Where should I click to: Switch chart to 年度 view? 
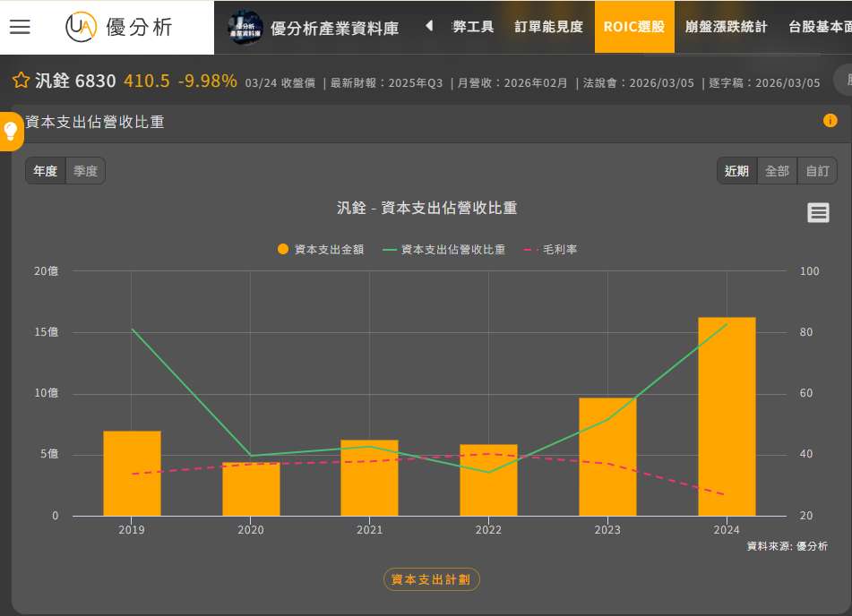coord(46,171)
